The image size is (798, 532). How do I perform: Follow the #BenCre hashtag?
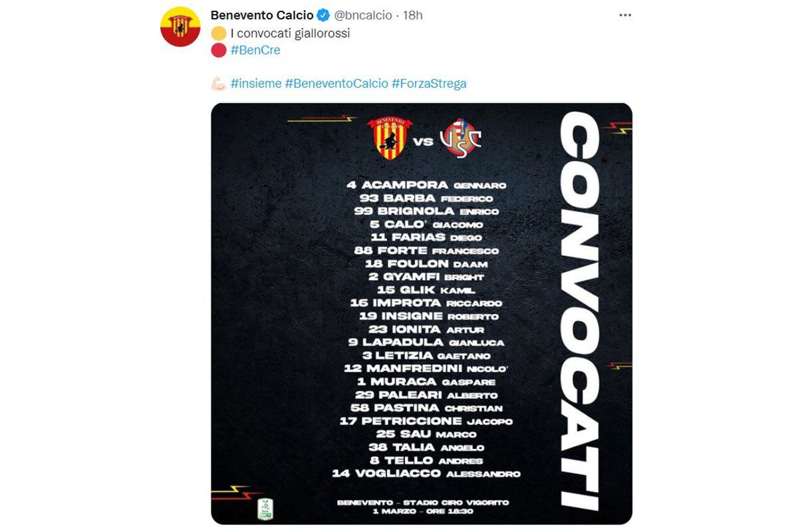(255, 50)
